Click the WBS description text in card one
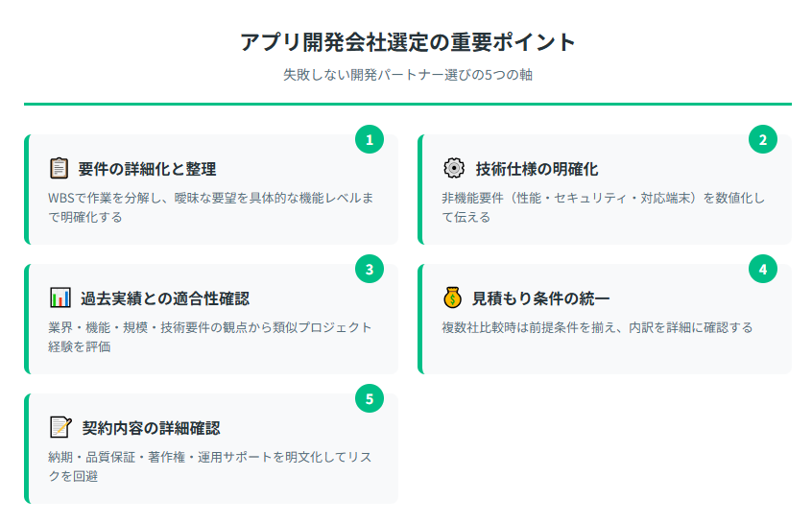 click(211, 207)
